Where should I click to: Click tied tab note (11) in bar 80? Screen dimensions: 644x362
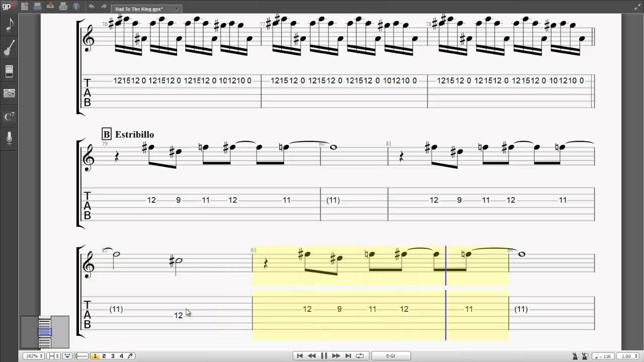pos(333,200)
